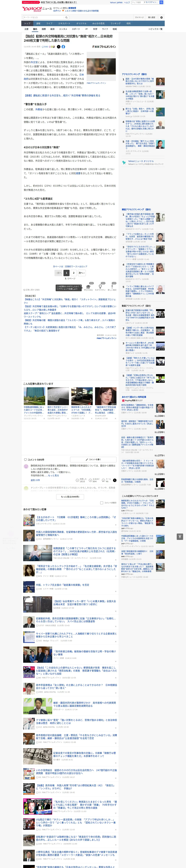Select the スポーツ category sub-tab
This screenshot has height=868, width=186.
pyautogui.click(x=76, y=29)
